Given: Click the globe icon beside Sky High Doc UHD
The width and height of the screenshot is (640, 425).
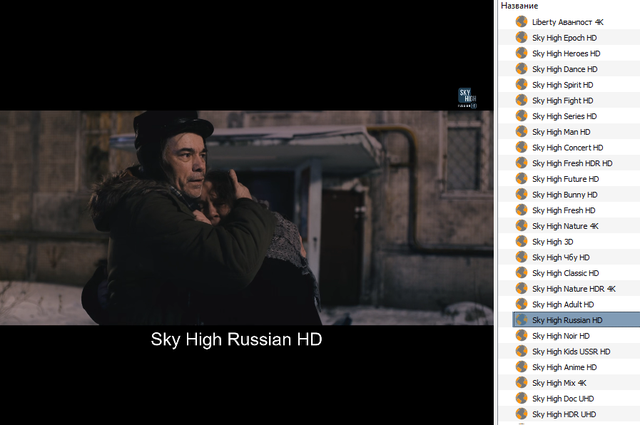Looking at the screenshot, I should pos(521,398).
